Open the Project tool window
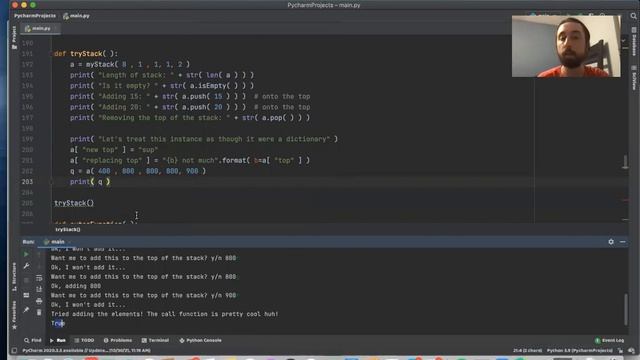640x360 pixels. tap(14, 37)
